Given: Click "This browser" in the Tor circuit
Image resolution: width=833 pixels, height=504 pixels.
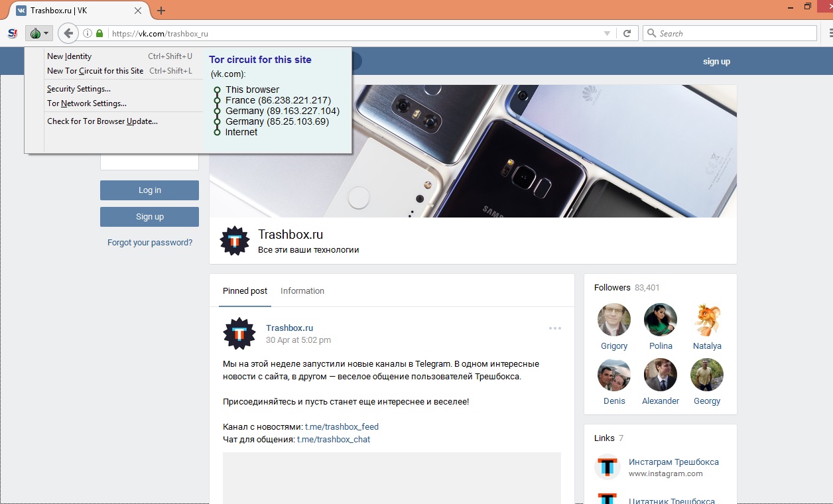Looking at the screenshot, I should click(x=252, y=90).
